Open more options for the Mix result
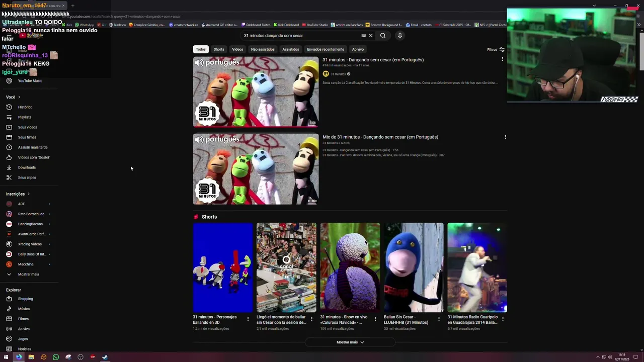644x362 pixels. 505,137
